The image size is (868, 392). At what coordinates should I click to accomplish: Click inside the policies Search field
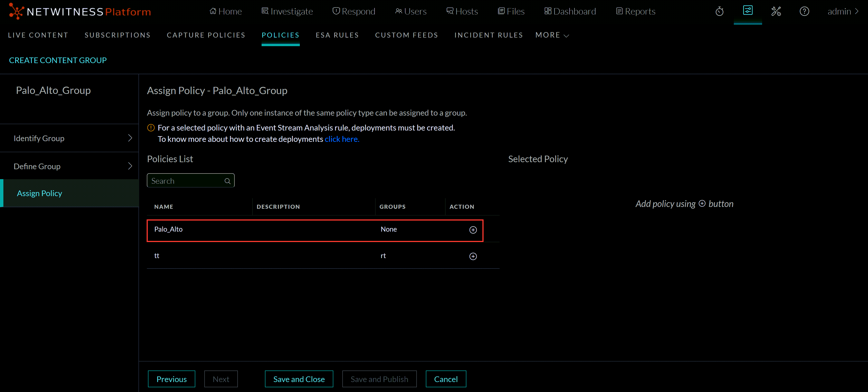pyautogui.click(x=185, y=181)
